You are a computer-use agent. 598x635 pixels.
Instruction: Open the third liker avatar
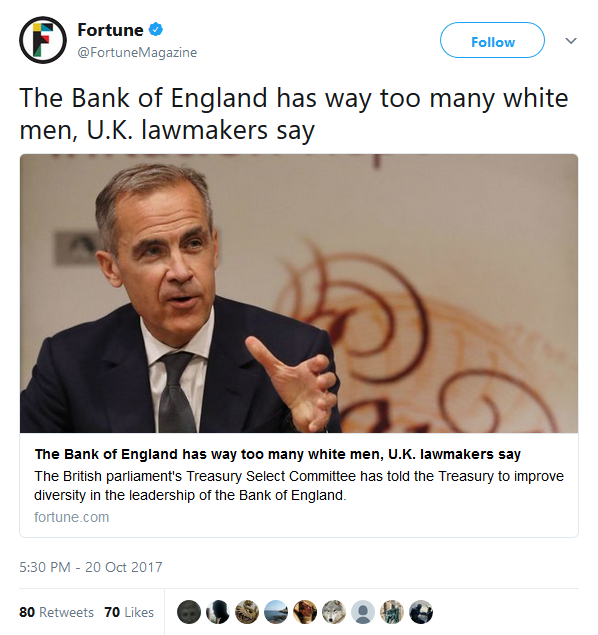pyautogui.click(x=247, y=612)
